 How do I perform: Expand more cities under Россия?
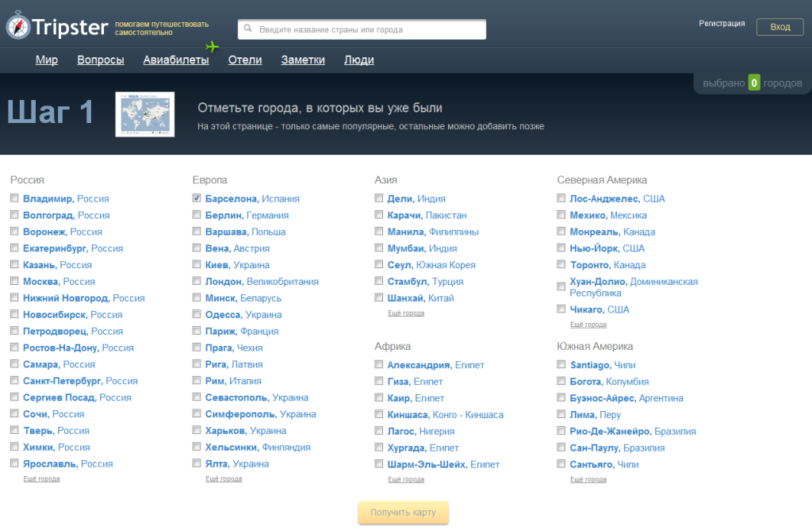(x=41, y=479)
